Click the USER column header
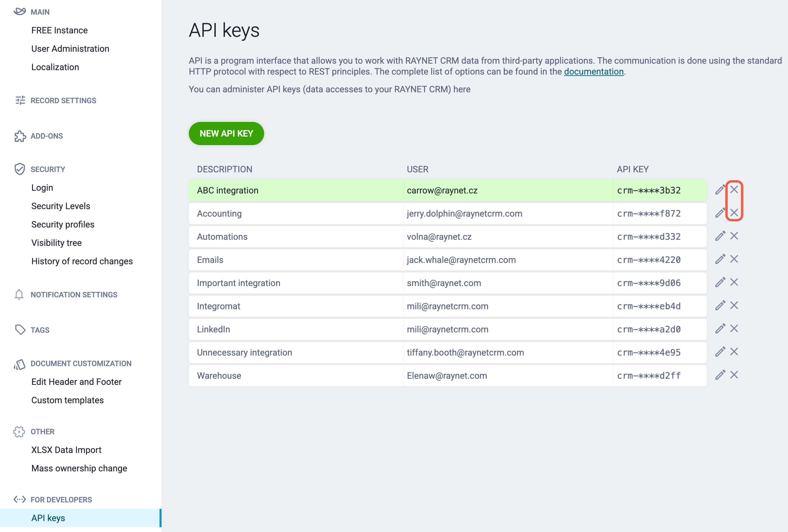This screenshot has width=788, height=532. tap(418, 169)
